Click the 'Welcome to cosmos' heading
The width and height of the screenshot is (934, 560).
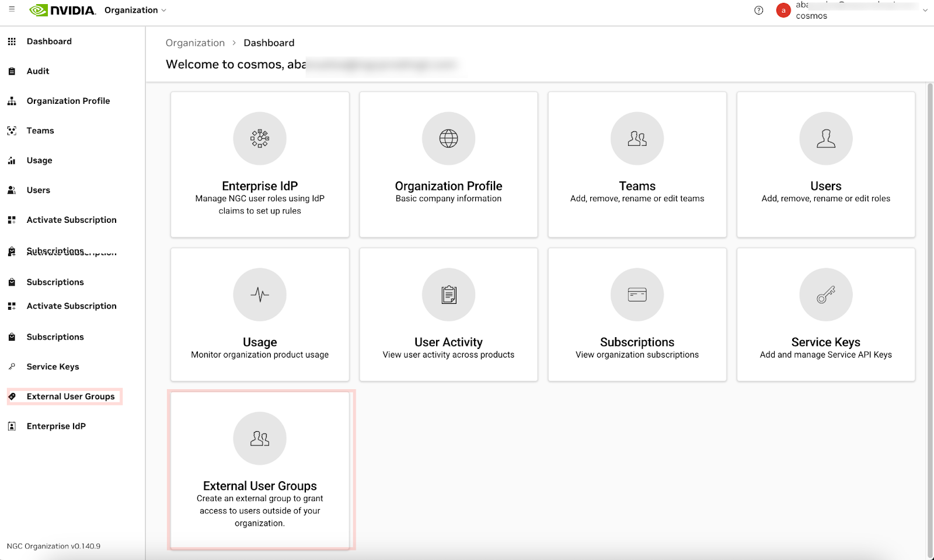coord(236,64)
